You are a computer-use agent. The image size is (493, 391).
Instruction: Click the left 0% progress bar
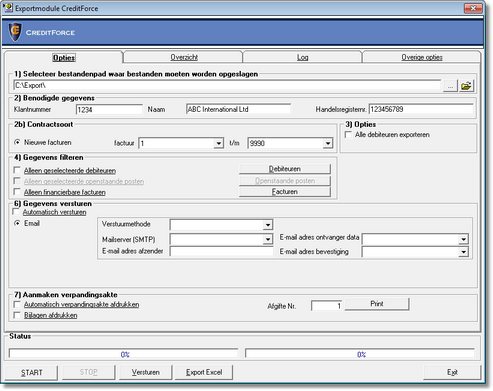click(x=124, y=354)
